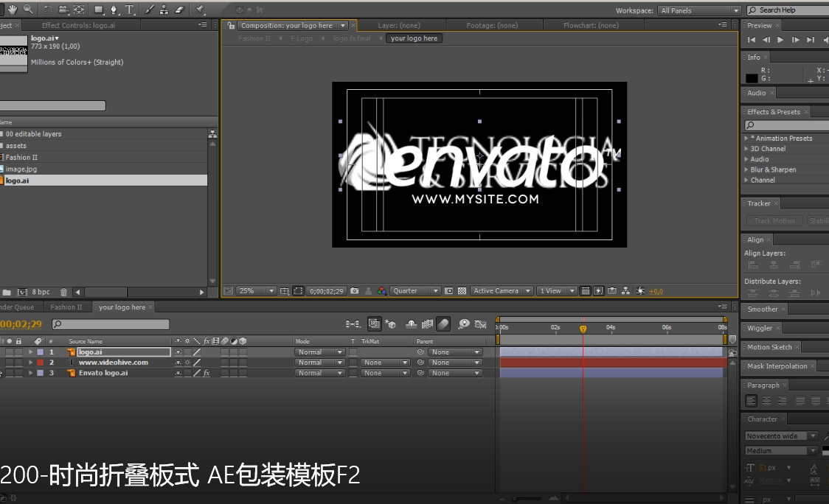Expand logo.ai layer properties
The image size is (829, 504).
[x=31, y=352]
